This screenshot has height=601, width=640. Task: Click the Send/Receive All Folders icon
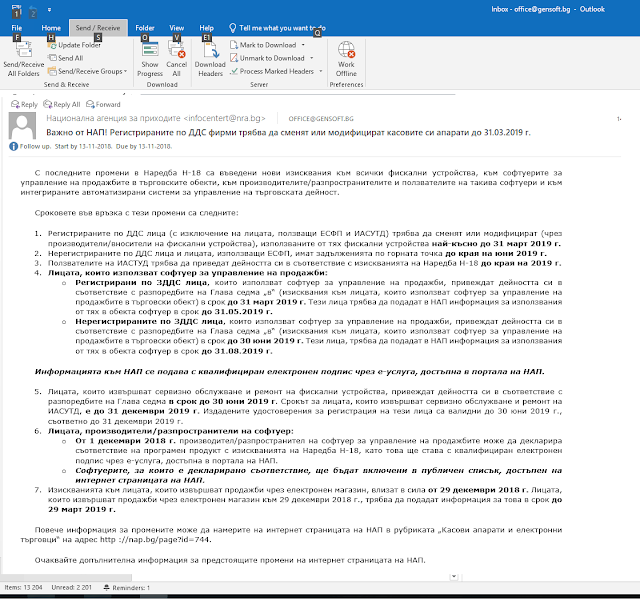(x=23, y=59)
